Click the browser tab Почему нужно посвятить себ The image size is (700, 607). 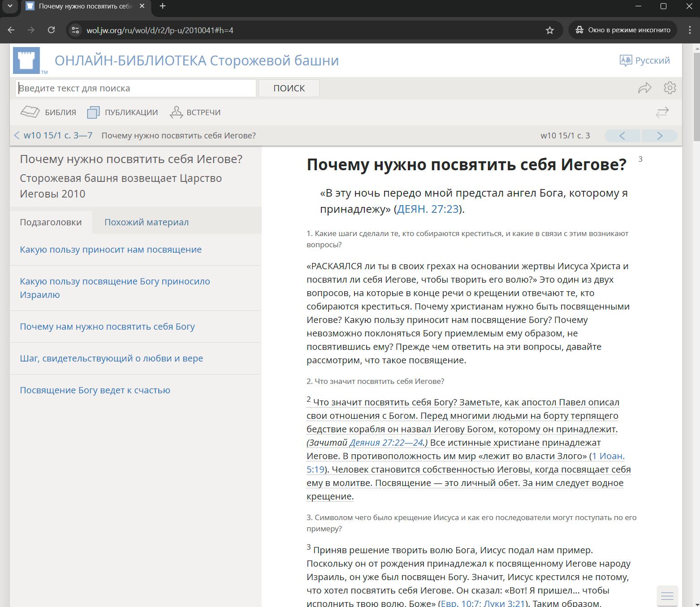click(85, 6)
